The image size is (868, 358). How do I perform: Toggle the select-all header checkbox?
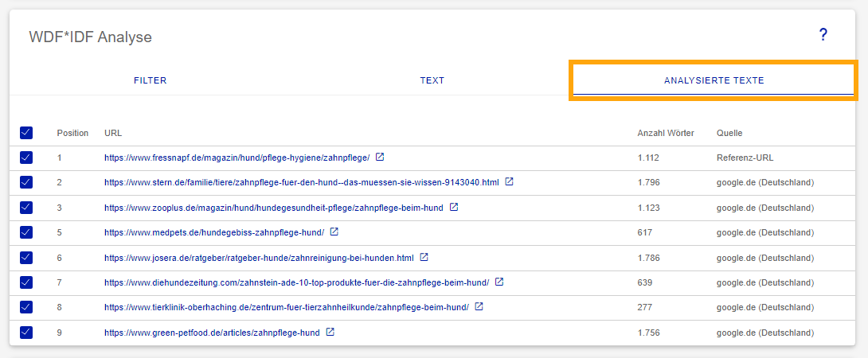(x=26, y=133)
